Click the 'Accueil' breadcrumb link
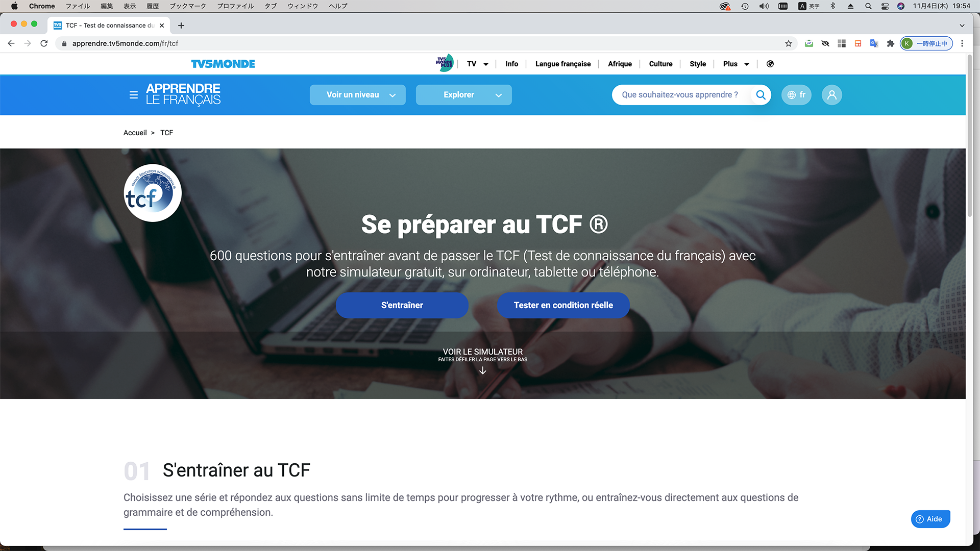This screenshot has width=980, height=551. [x=135, y=133]
